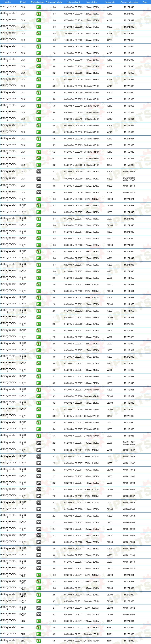Select engine code cell M 271.921
This screenshot has width=151, height=644.
coord(129,199)
